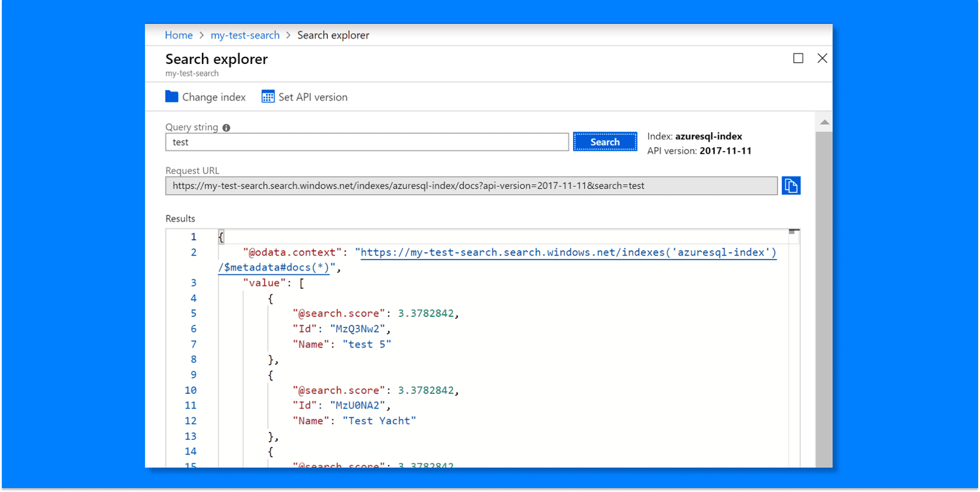Click the Search button

(605, 142)
